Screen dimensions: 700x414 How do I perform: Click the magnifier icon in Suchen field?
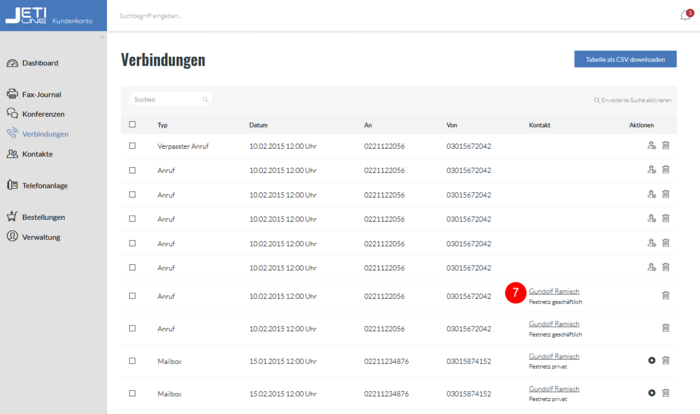click(205, 100)
